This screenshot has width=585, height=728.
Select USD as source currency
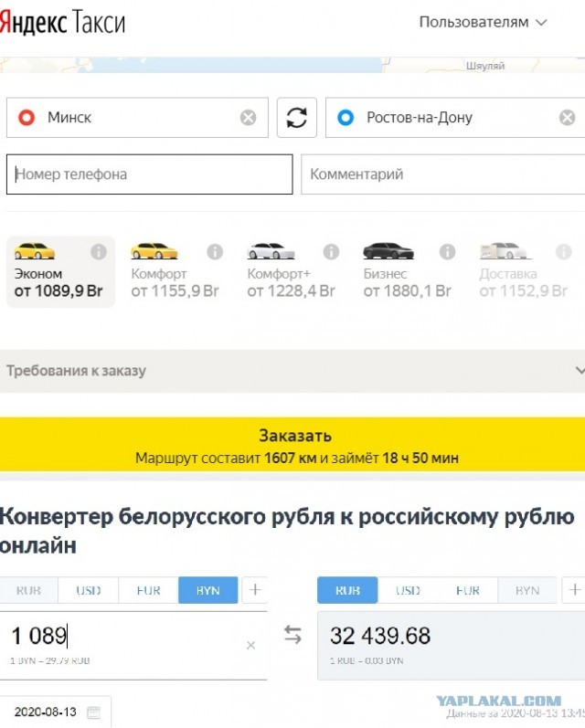[x=89, y=590]
